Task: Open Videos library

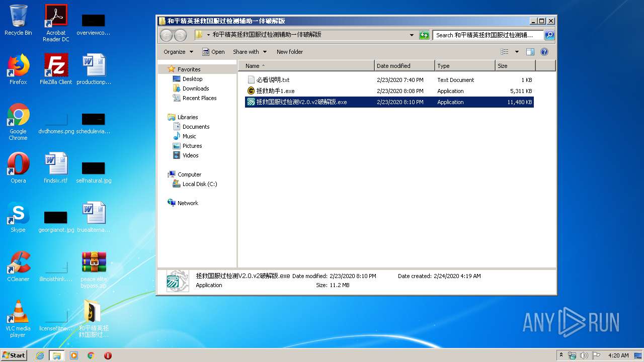Action: [190, 155]
